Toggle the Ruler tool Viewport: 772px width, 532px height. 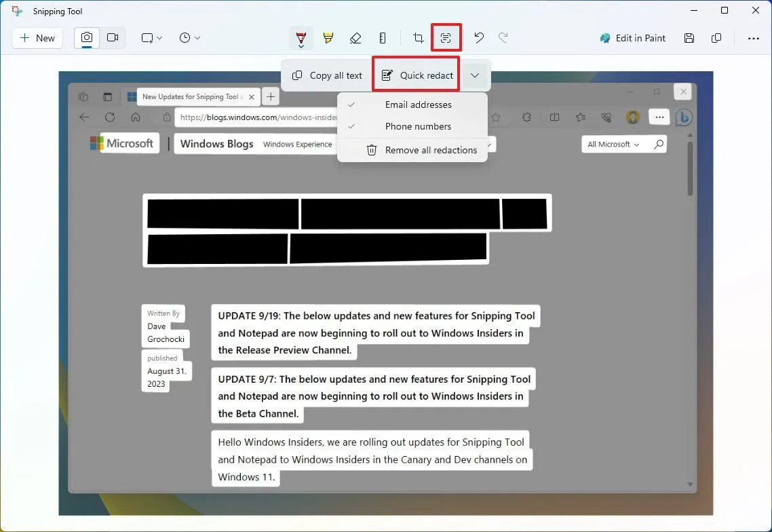point(383,38)
